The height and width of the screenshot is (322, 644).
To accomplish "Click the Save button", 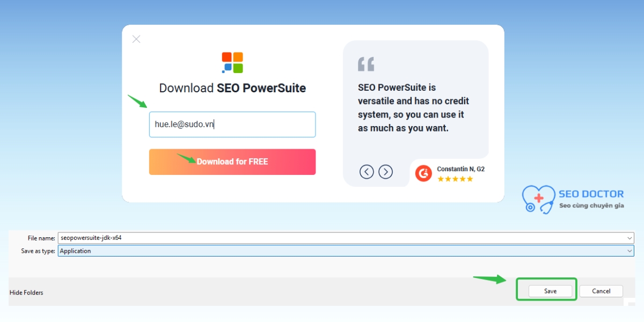I will click(x=550, y=291).
